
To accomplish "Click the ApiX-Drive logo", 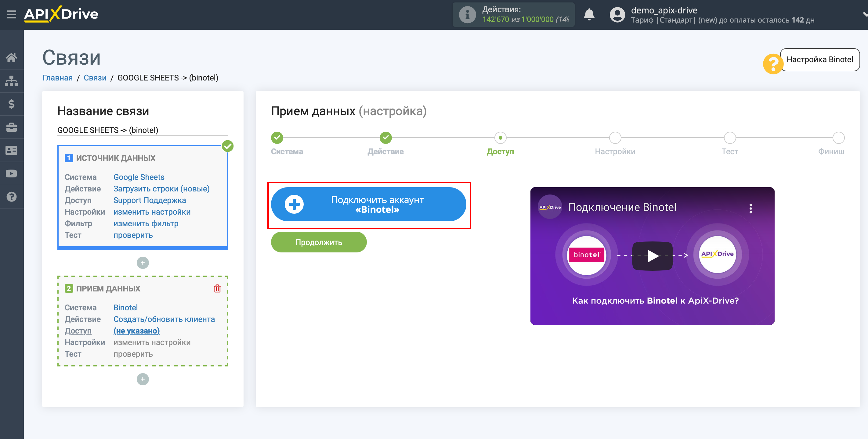I will (x=61, y=14).
